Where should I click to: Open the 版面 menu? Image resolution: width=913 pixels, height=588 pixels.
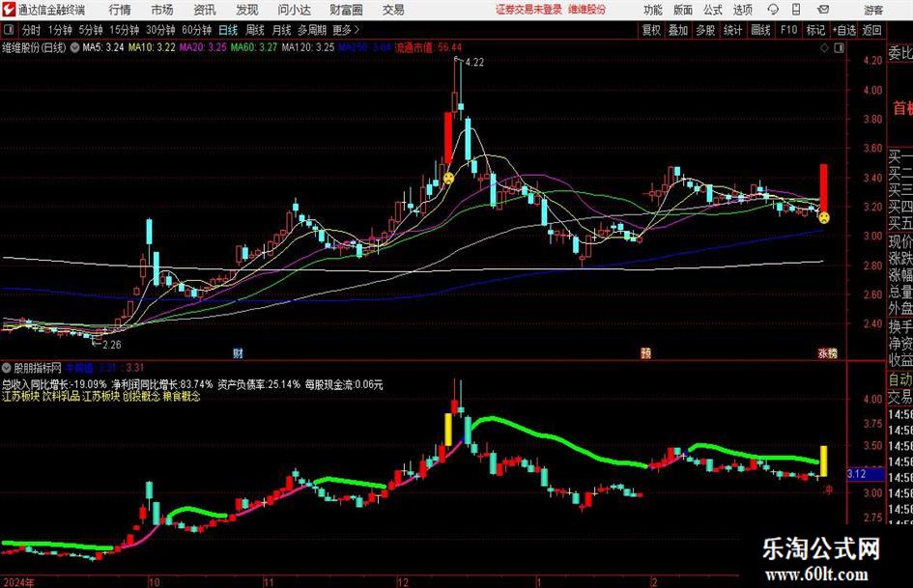pos(683,10)
